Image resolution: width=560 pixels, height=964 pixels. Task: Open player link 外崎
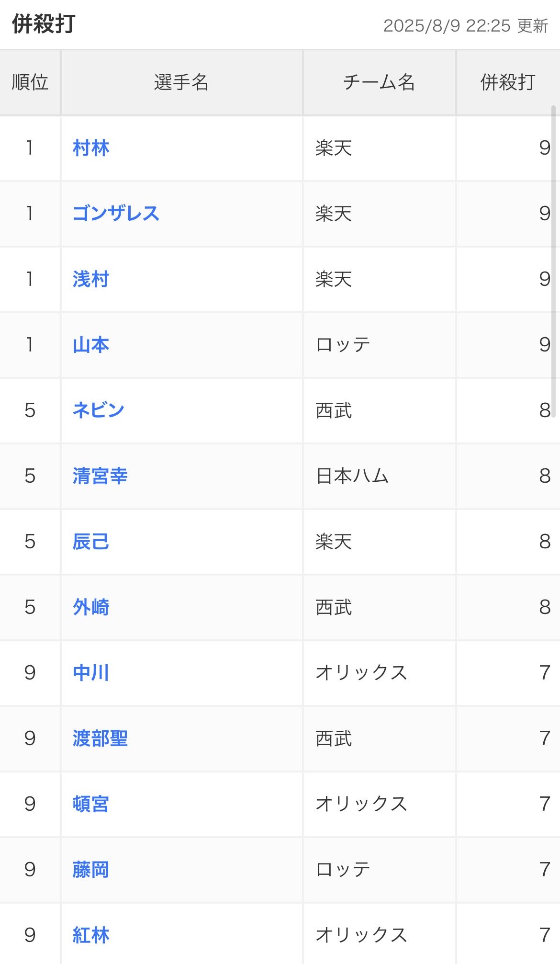pyautogui.click(x=91, y=607)
